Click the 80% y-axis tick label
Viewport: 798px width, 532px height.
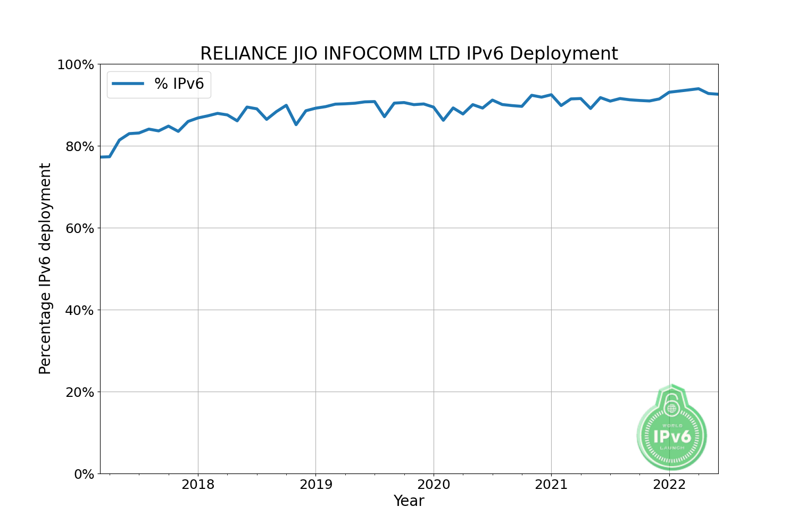coord(79,146)
